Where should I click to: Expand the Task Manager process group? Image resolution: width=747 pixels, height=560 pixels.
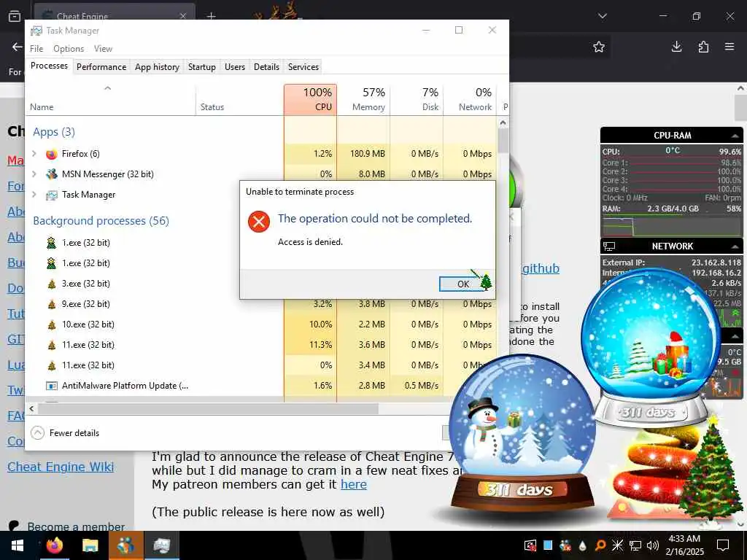(34, 194)
